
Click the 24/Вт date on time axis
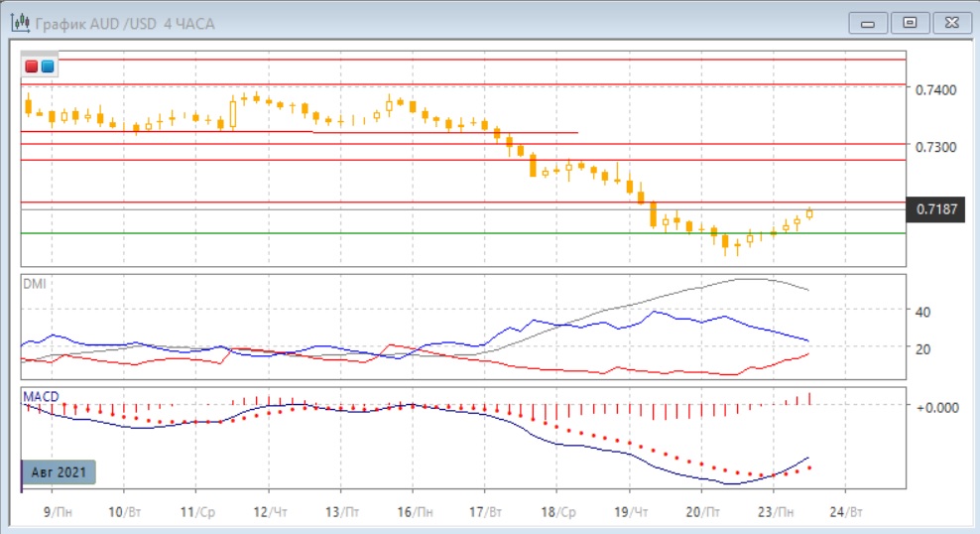click(845, 513)
